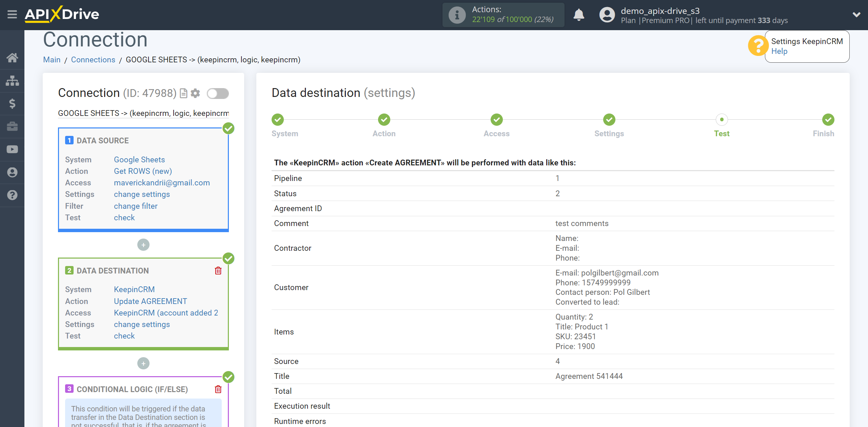The height and width of the screenshot is (427, 868).
Task: Open connection settings gear icon
Action: [x=195, y=93]
